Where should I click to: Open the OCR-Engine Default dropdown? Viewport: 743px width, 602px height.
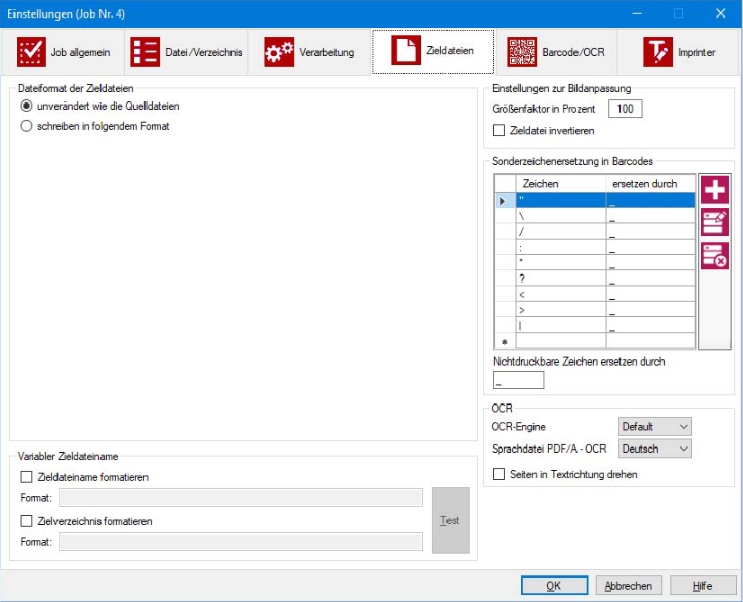click(654, 426)
